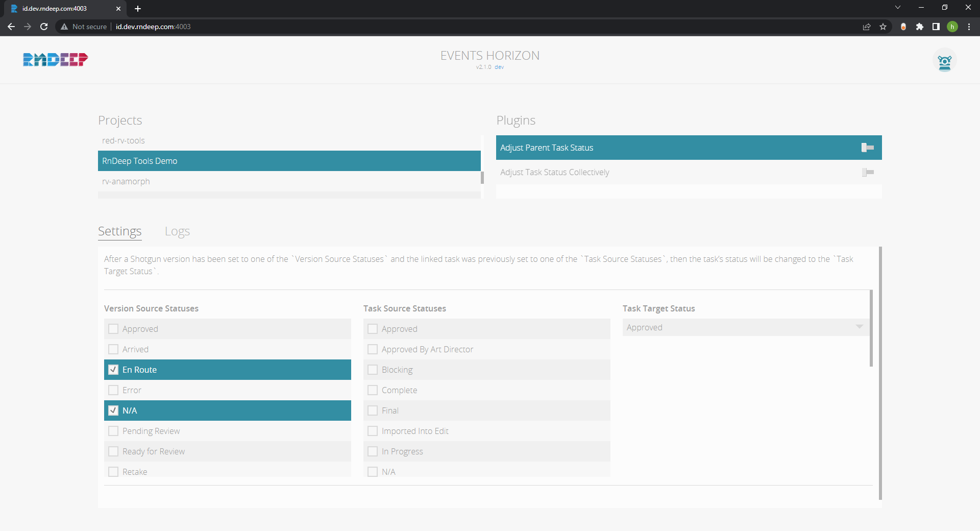Switch to the Logs tab
Image resolution: width=980 pixels, height=531 pixels.
click(x=177, y=231)
